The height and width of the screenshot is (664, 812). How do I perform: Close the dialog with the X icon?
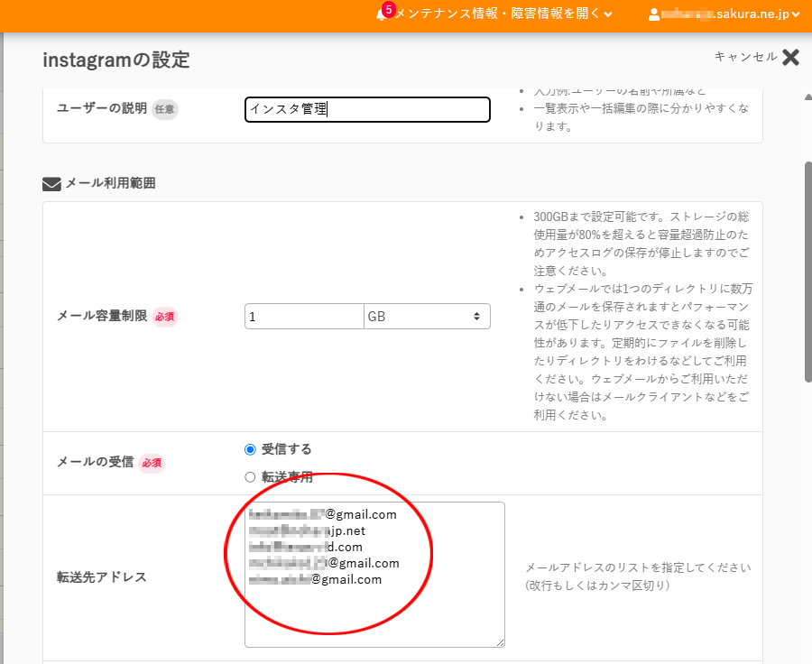coord(790,57)
